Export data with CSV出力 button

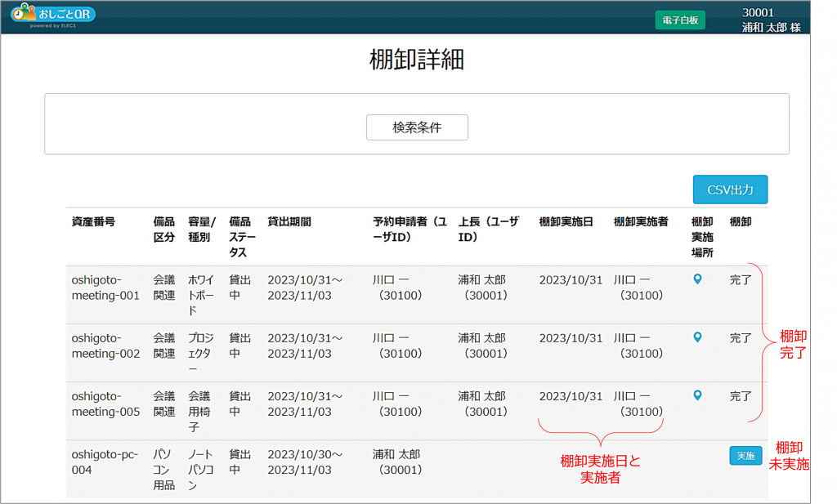pyautogui.click(x=730, y=190)
